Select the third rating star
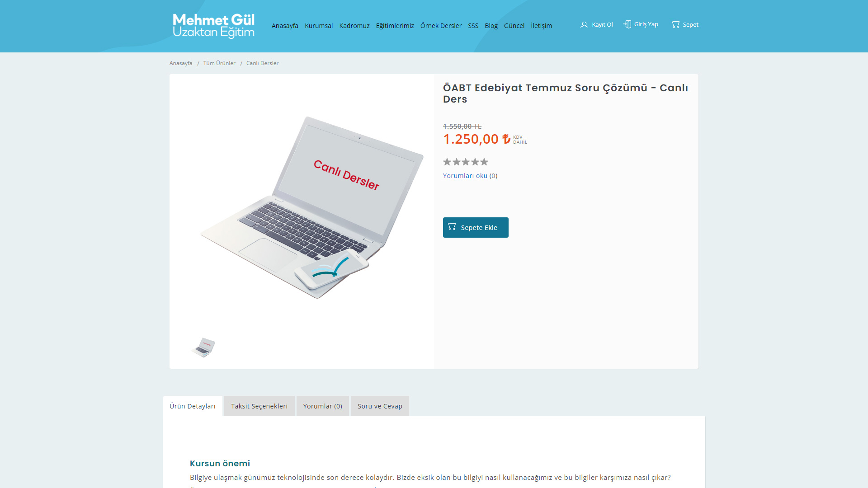 466,162
